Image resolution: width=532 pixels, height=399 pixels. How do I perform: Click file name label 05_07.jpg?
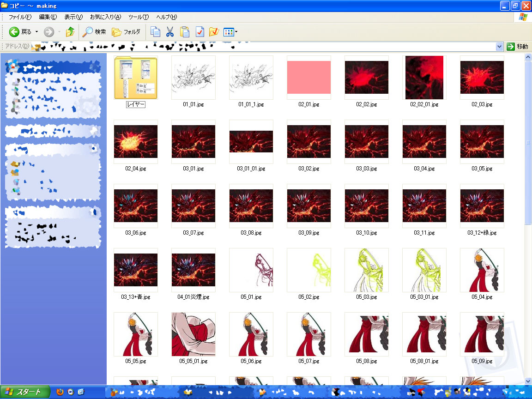(x=309, y=361)
